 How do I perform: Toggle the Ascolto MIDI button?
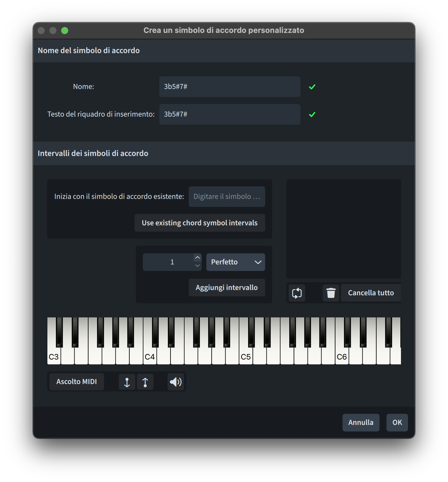point(77,382)
